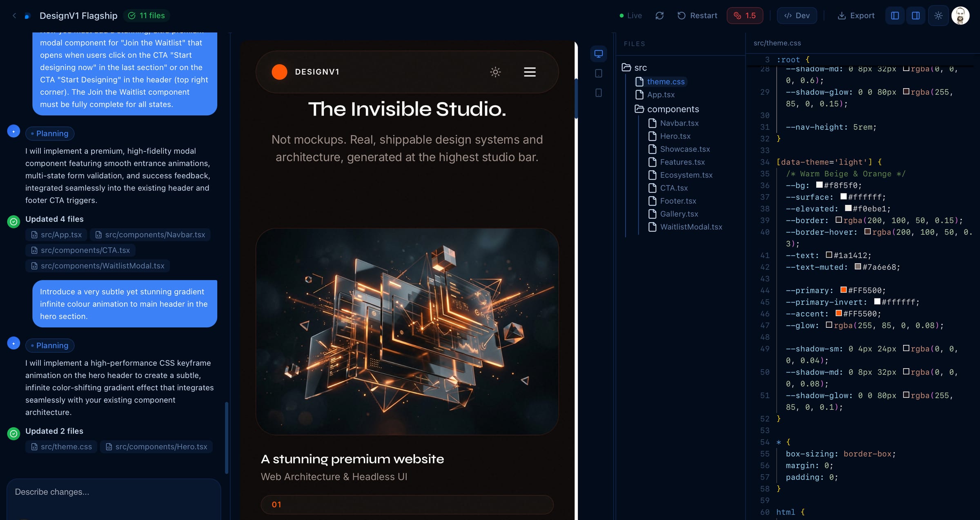The width and height of the screenshot is (980, 520).
Task: Open theme.css in the file tree
Action: (x=661, y=82)
